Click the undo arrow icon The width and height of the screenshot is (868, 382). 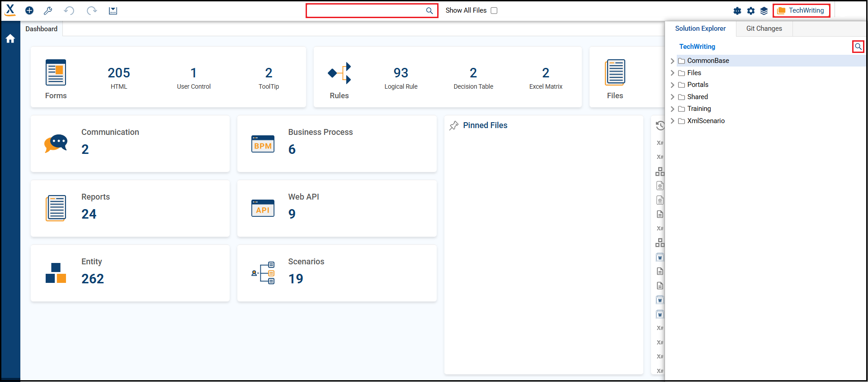pyautogui.click(x=69, y=10)
